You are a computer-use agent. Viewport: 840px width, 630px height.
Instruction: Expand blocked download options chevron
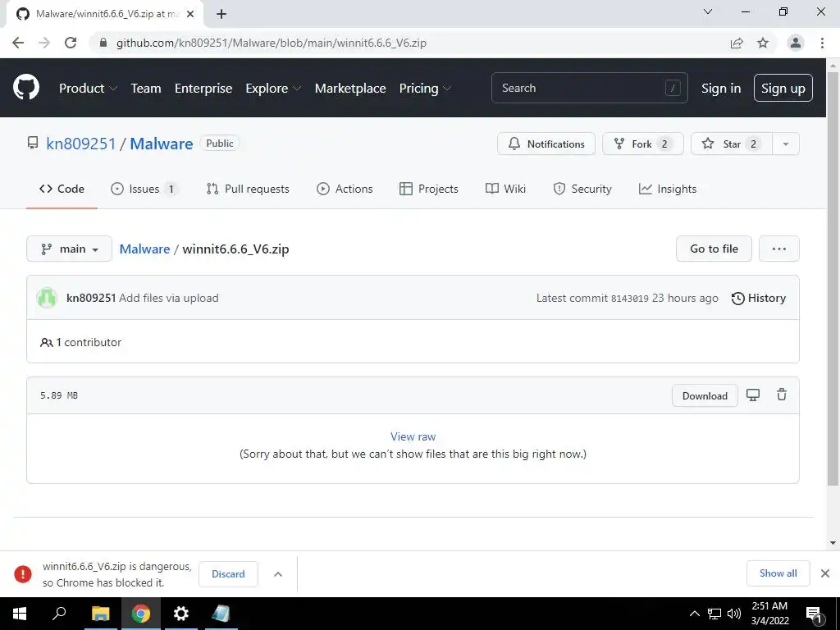pos(278,573)
